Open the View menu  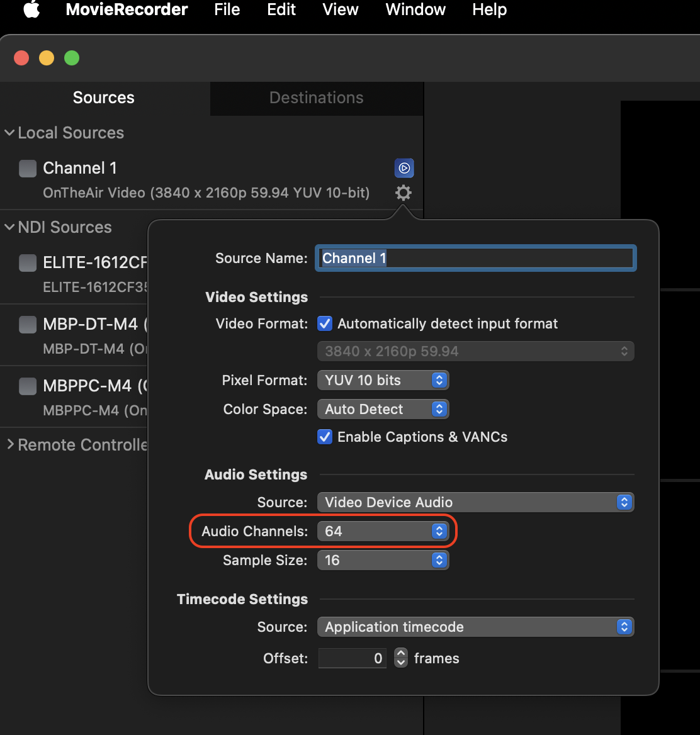click(x=341, y=9)
